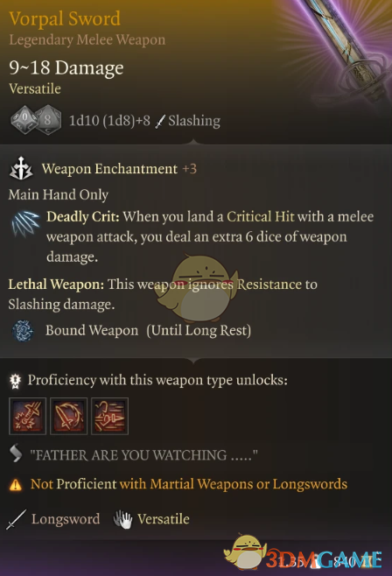The width and height of the screenshot is (392, 576).
Task: Select the third weapon action skill icon
Action: (109, 416)
